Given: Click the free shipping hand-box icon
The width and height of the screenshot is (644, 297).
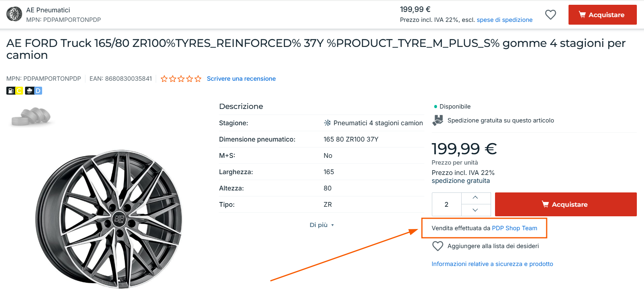Looking at the screenshot, I should click(x=437, y=120).
